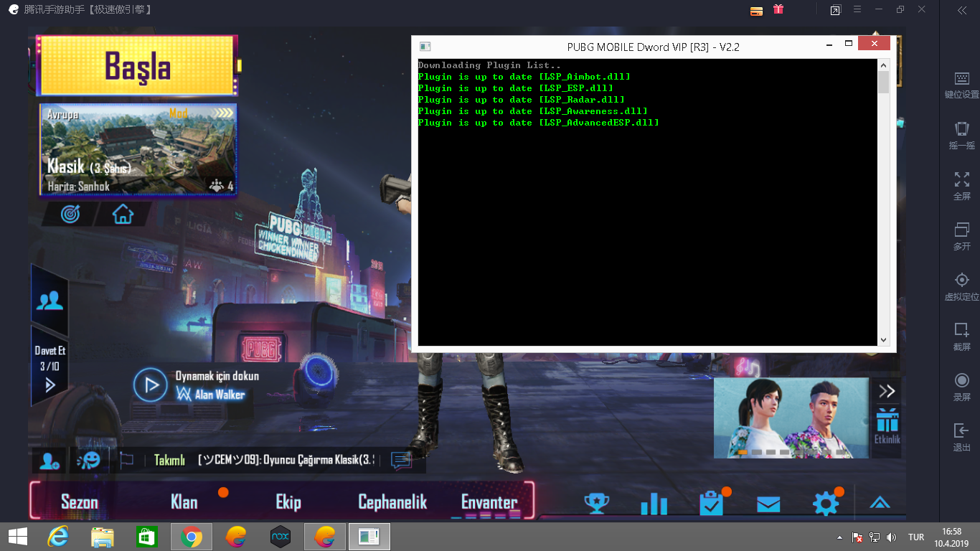Click the LSP_AdvancedESP.dll plugin line
This screenshot has width=980, height=551.
(539, 123)
